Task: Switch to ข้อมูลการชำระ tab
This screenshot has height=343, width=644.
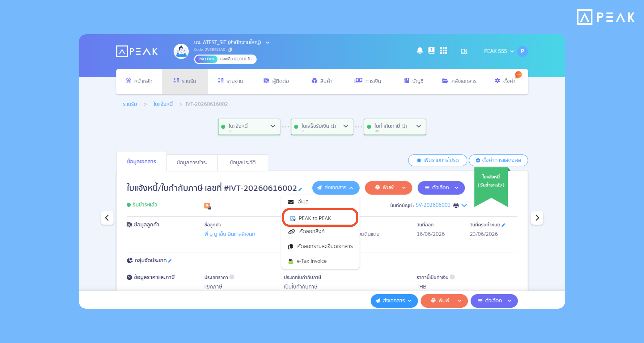Action: (x=192, y=163)
